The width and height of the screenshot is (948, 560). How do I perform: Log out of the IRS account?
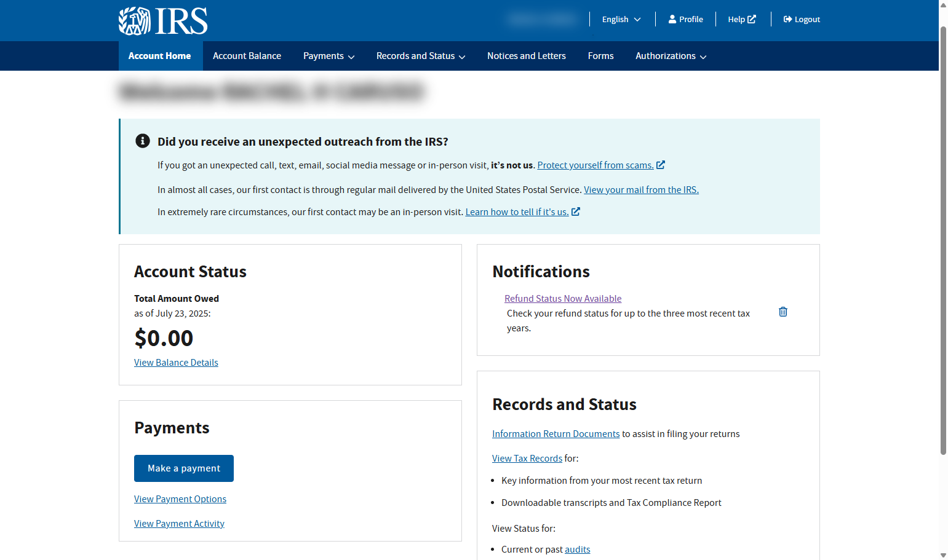(x=802, y=19)
